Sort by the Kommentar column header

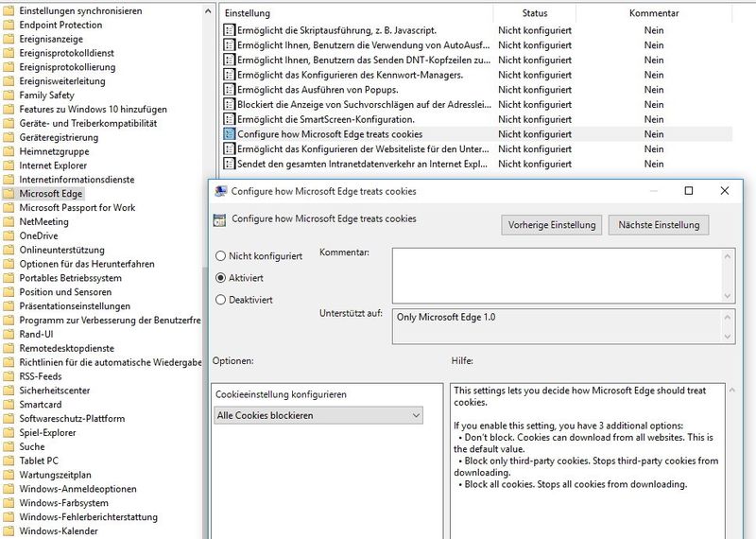pos(654,13)
